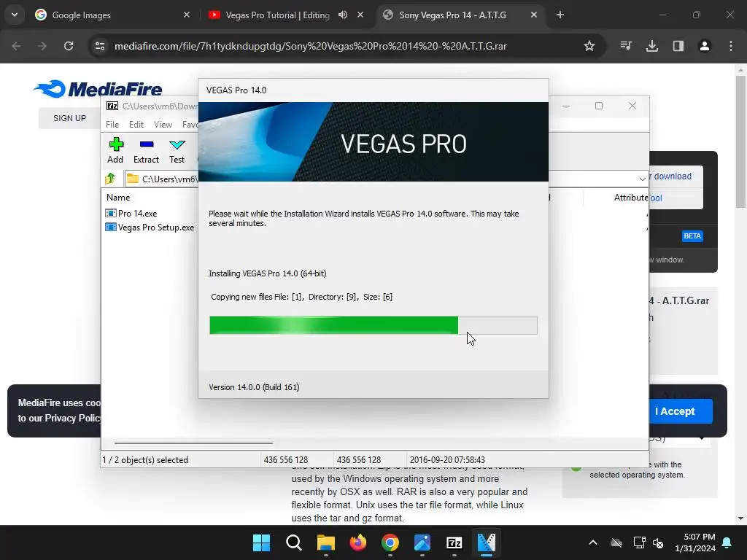Open muted volume tray icon
The image size is (747, 560).
point(658,542)
